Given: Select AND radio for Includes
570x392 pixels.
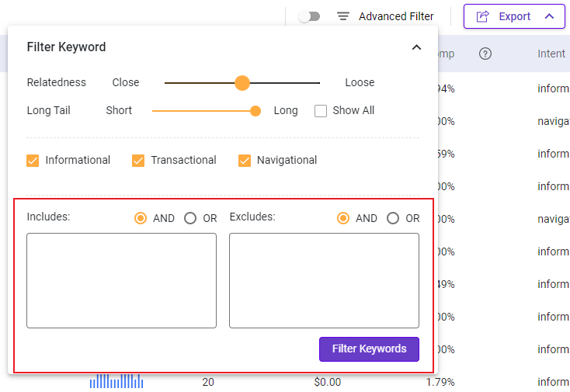Looking at the screenshot, I should click(x=141, y=218).
